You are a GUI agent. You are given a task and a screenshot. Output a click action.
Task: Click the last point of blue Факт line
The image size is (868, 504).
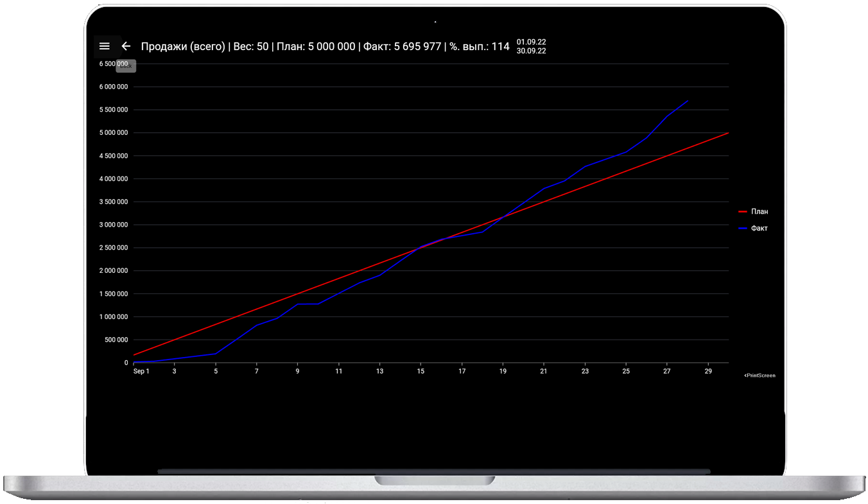pos(688,101)
